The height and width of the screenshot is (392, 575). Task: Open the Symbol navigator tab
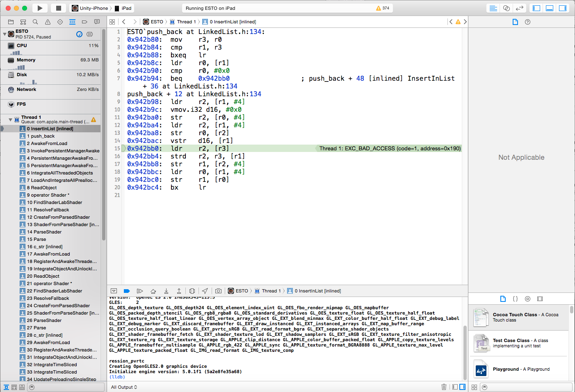[23, 22]
